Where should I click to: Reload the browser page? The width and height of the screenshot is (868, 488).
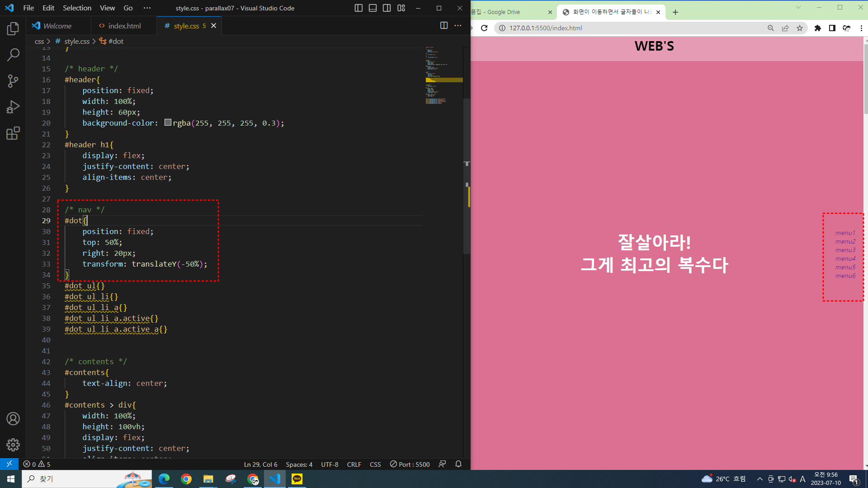pyautogui.click(x=484, y=28)
